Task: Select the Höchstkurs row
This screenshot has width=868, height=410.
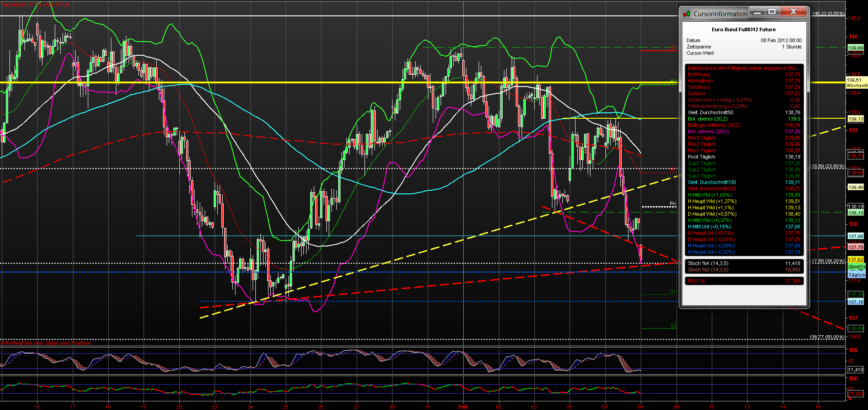Action: tap(743, 81)
